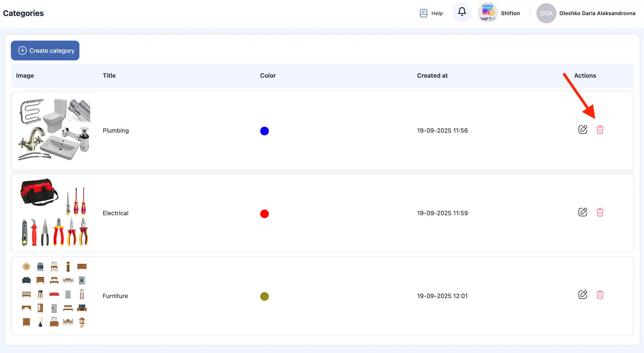Open the Electrical tools image

pyautogui.click(x=54, y=213)
